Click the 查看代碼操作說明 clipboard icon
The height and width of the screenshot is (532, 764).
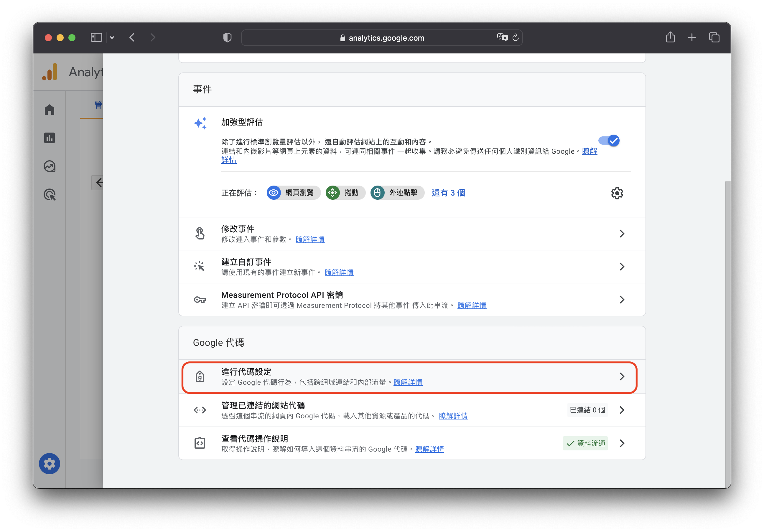pyautogui.click(x=200, y=442)
